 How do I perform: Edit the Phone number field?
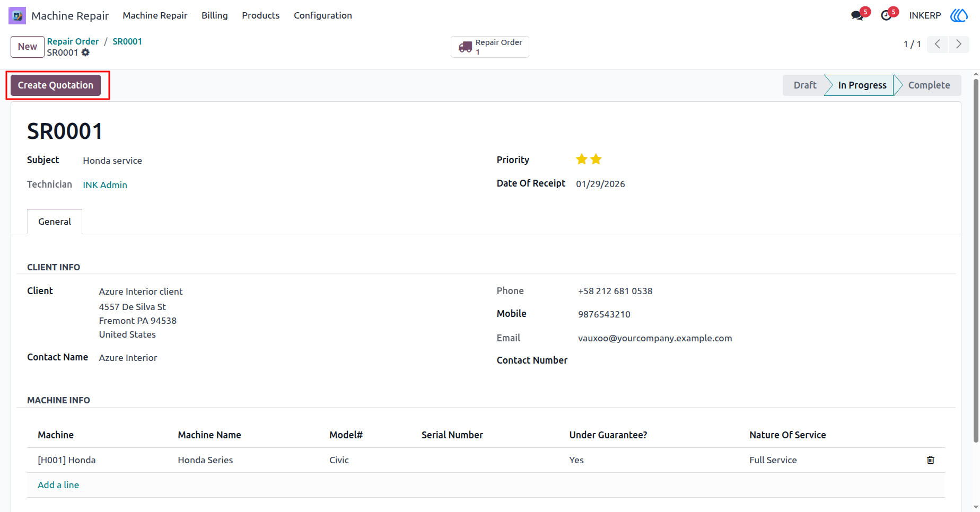tap(615, 291)
